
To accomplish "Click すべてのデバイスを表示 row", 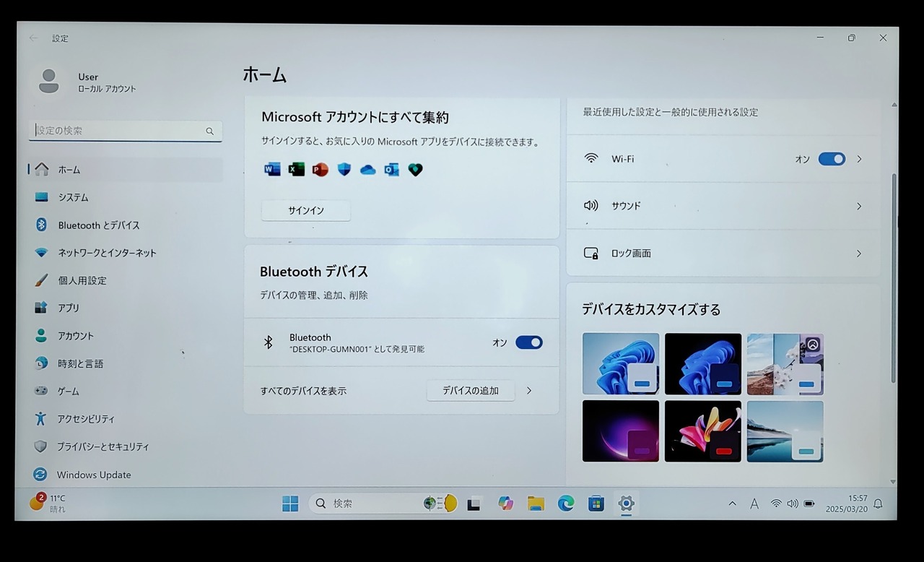I will 401,391.
